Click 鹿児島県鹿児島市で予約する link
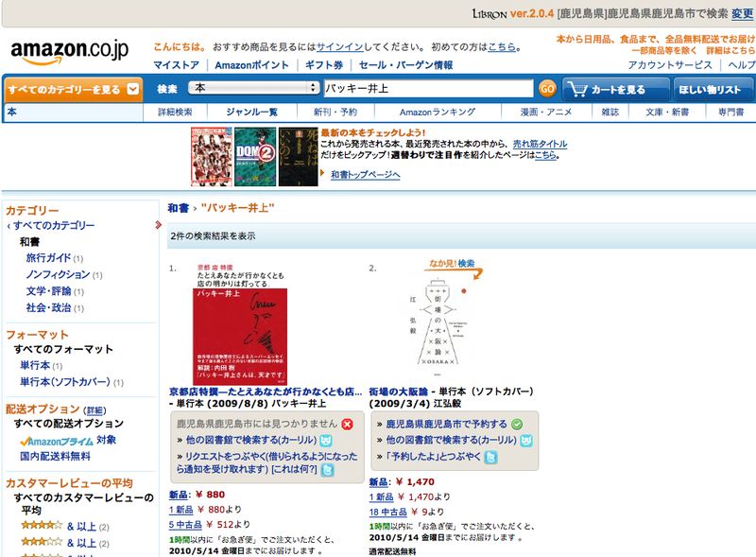 [x=446, y=424]
